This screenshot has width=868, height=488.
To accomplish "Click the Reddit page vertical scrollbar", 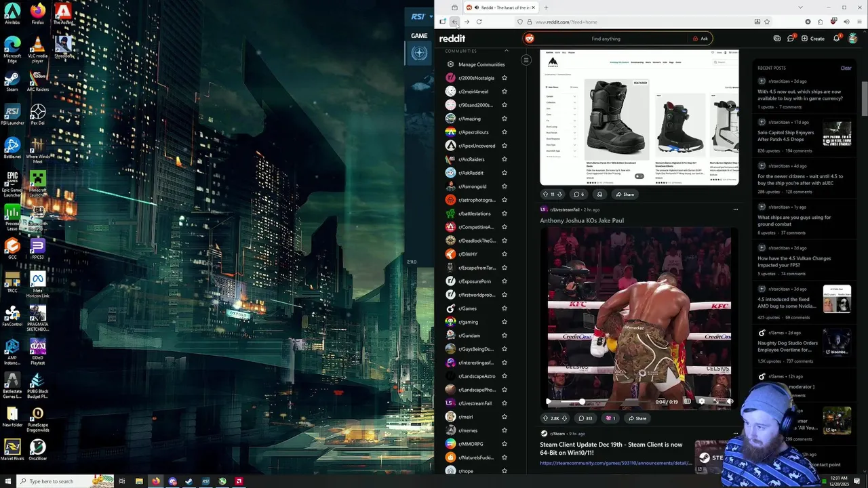I will tap(864, 98).
